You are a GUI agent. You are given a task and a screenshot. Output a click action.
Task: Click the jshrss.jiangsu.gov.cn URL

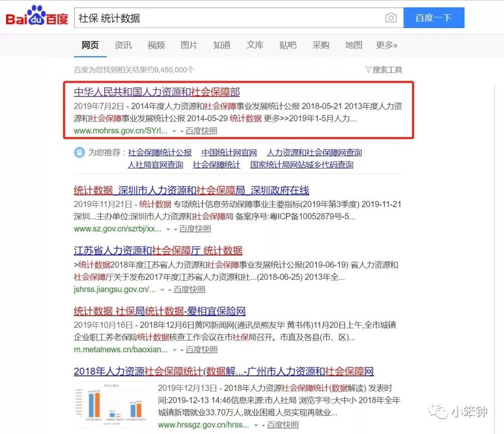(x=115, y=289)
